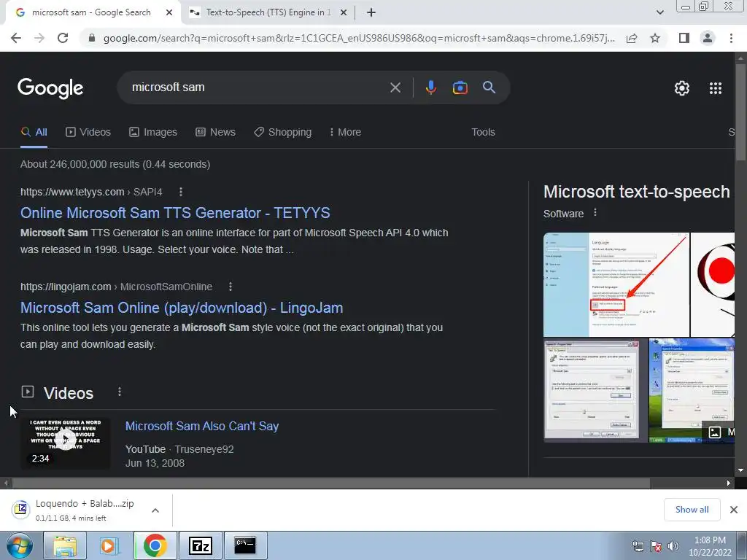Open Microsoft Sam Also Can't Say video link
The image size is (747, 560).
pyautogui.click(x=202, y=426)
